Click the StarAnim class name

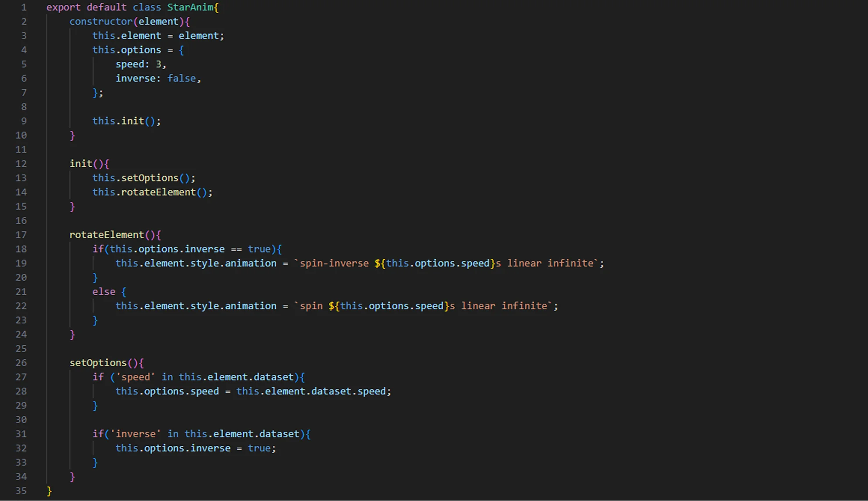pyautogui.click(x=190, y=7)
